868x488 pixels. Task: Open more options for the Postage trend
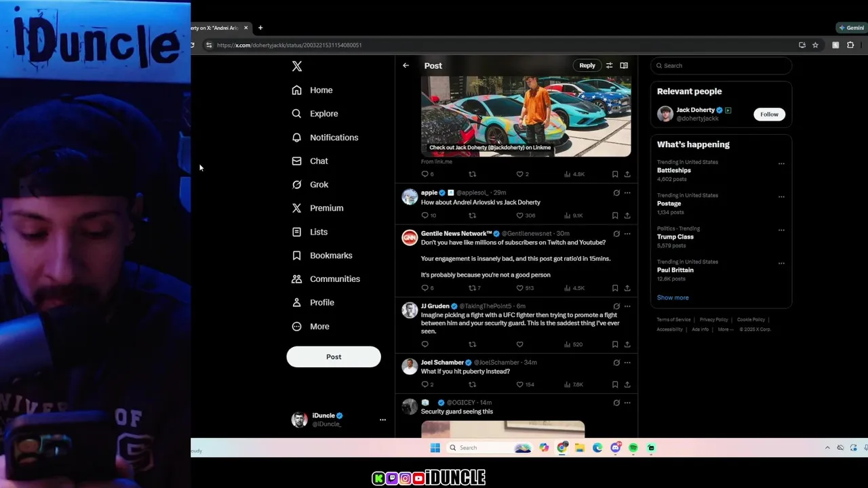pos(781,197)
